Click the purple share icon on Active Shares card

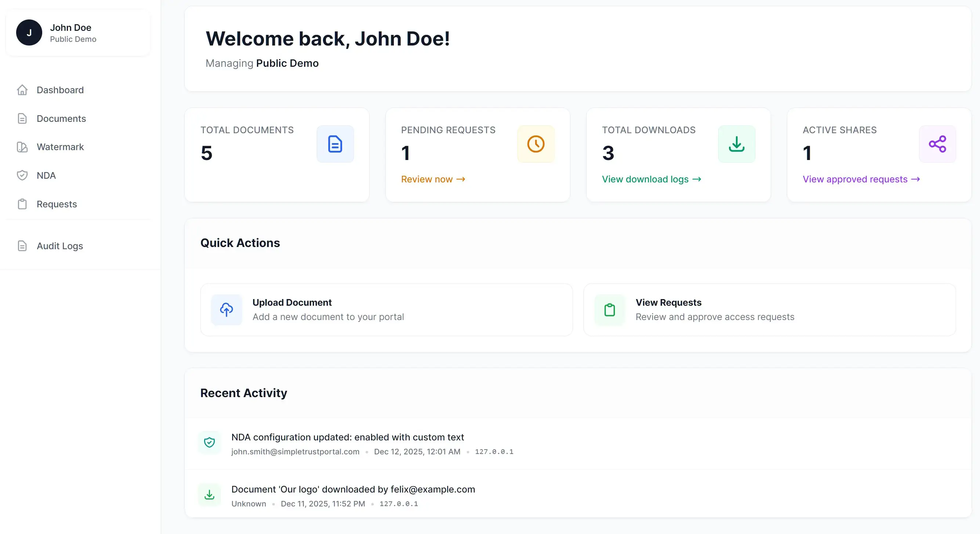click(x=937, y=144)
